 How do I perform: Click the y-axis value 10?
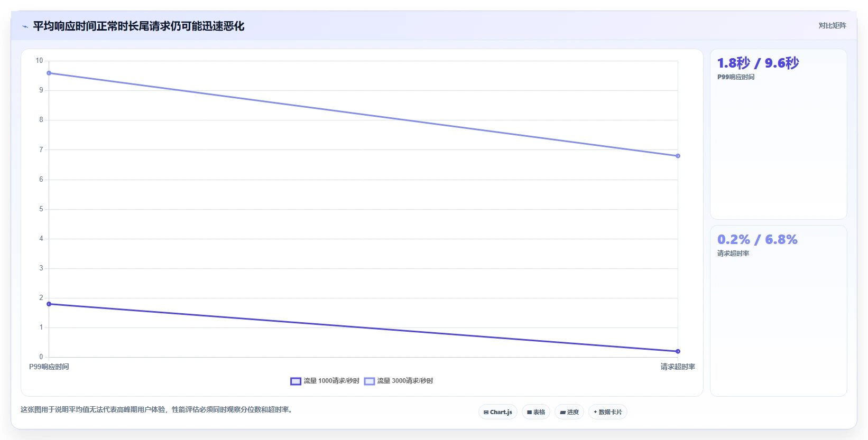click(39, 61)
